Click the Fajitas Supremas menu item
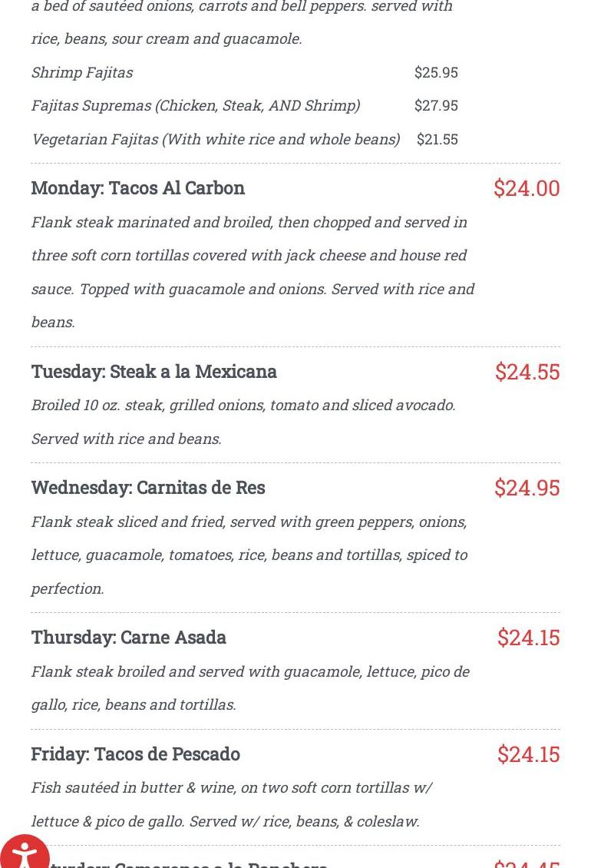The width and height of the screenshot is (591, 868). point(196,105)
